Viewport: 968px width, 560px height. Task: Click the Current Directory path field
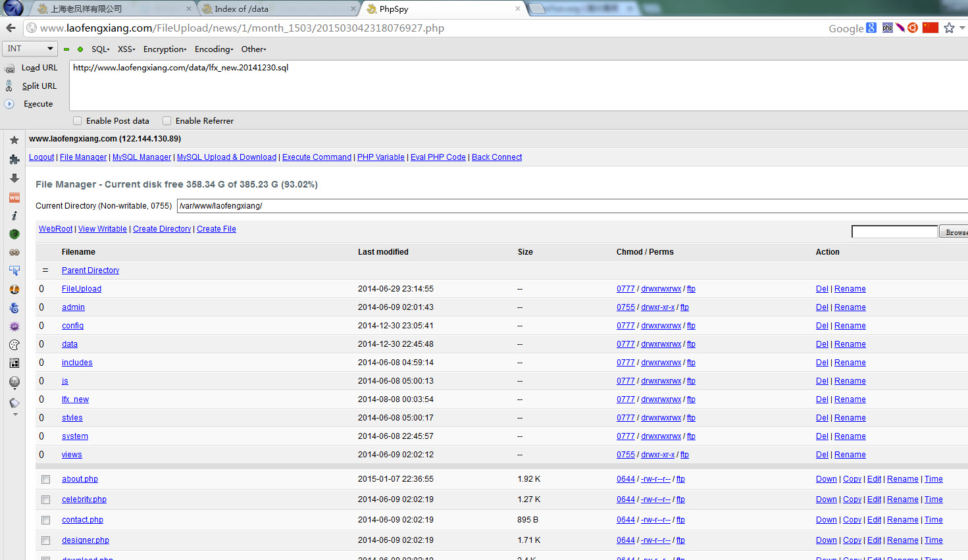click(573, 206)
